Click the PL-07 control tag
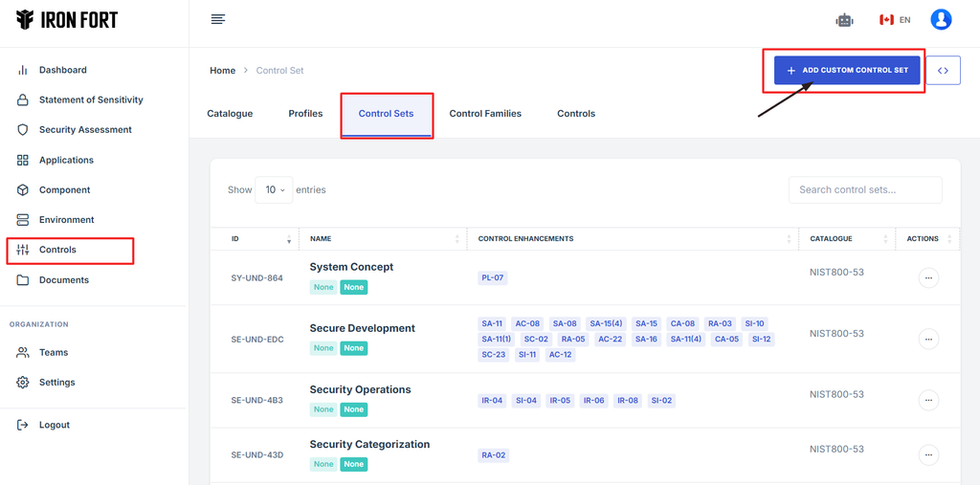Viewport: 980px width, 485px height. [493, 278]
